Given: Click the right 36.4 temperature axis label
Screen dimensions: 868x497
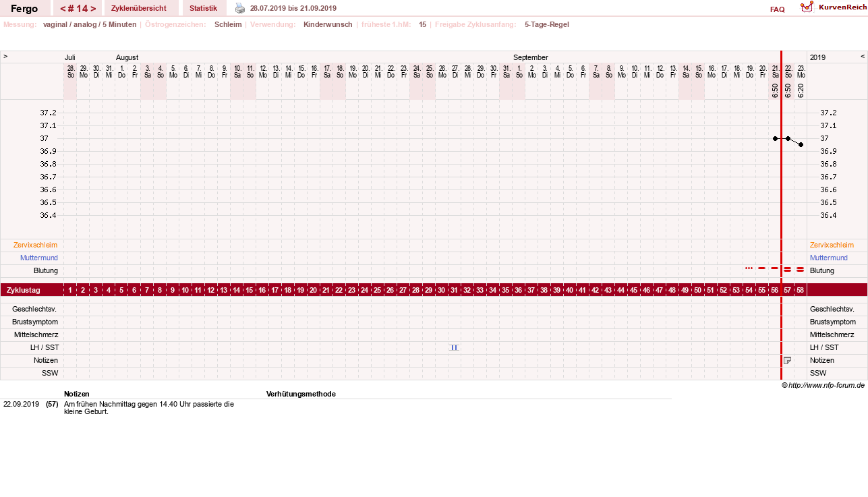Looking at the screenshot, I should point(828,215).
